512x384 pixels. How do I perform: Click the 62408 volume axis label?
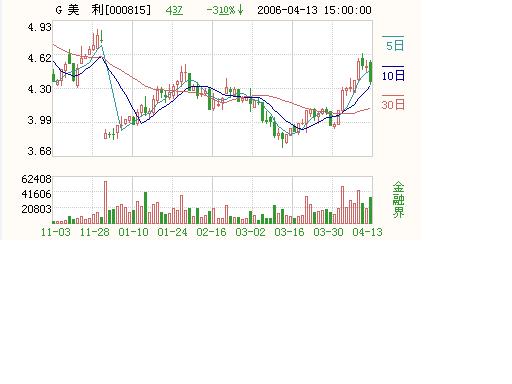point(36,179)
